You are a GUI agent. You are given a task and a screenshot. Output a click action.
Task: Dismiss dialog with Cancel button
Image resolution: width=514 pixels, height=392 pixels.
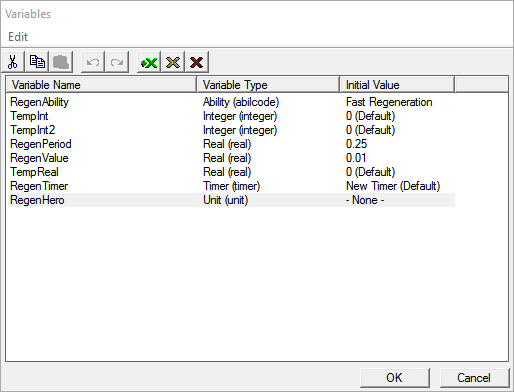[474, 378]
